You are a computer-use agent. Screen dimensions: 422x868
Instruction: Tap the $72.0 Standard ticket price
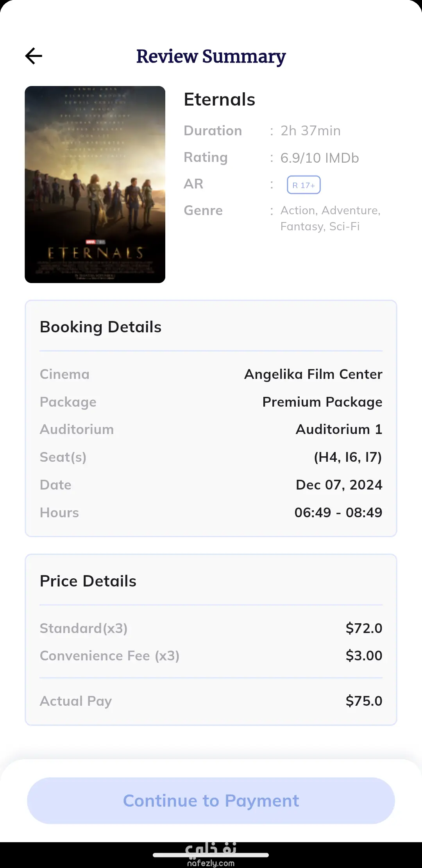coord(364,628)
